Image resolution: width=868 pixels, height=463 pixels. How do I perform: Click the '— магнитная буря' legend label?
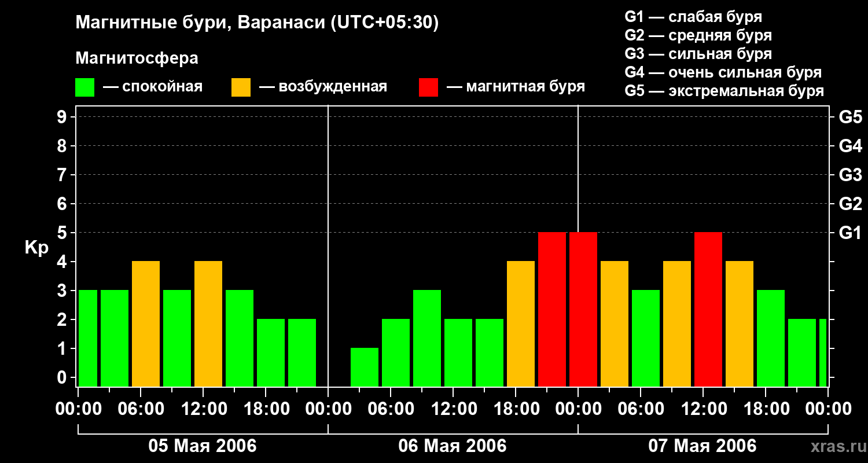(x=516, y=87)
